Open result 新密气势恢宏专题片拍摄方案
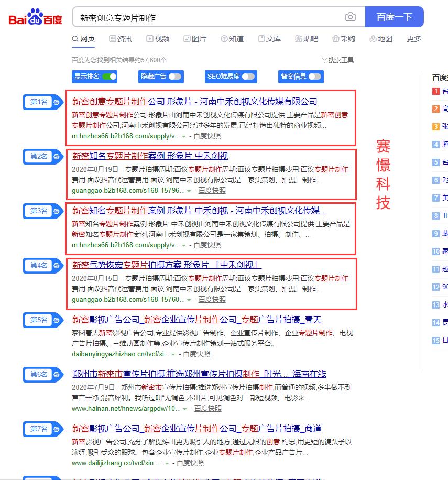Image resolution: width=448 pixels, height=480 pixels. [167, 265]
